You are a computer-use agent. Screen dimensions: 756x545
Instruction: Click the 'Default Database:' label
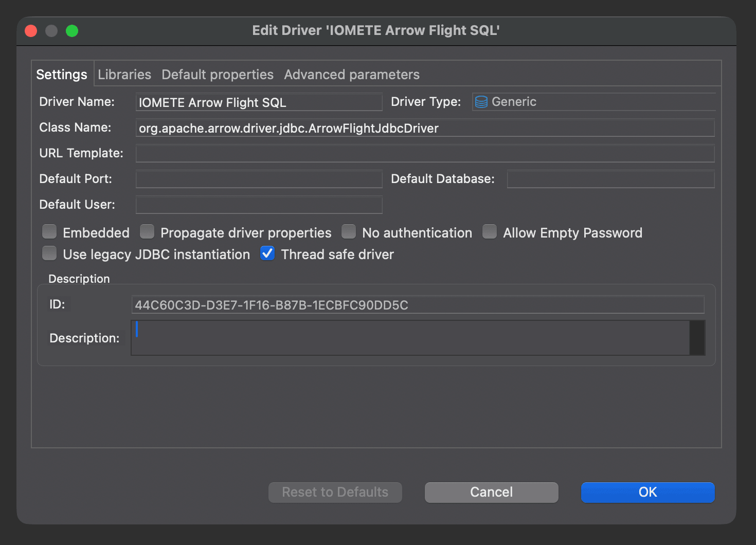coord(443,179)
